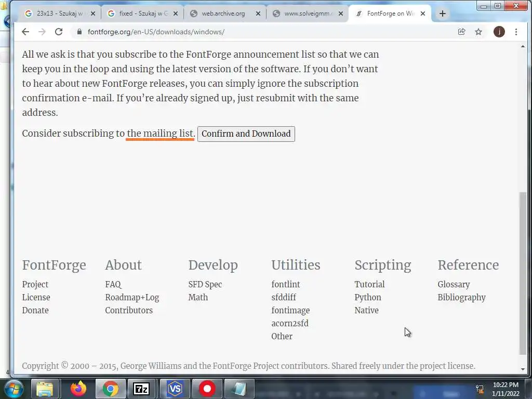The image size is (532, 399).
Task: Open the Native scripting link
Action: pyautogui.click(x=366, y=310)
